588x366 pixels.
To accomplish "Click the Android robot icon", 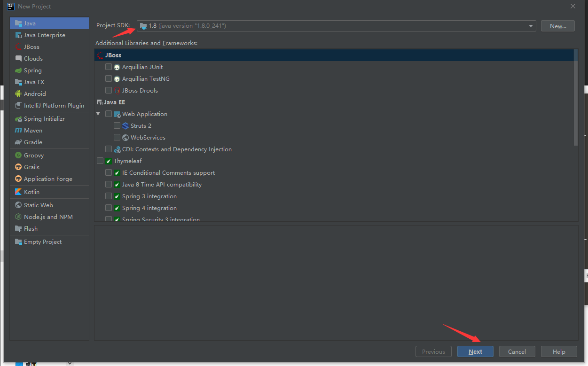I will 18,93.
